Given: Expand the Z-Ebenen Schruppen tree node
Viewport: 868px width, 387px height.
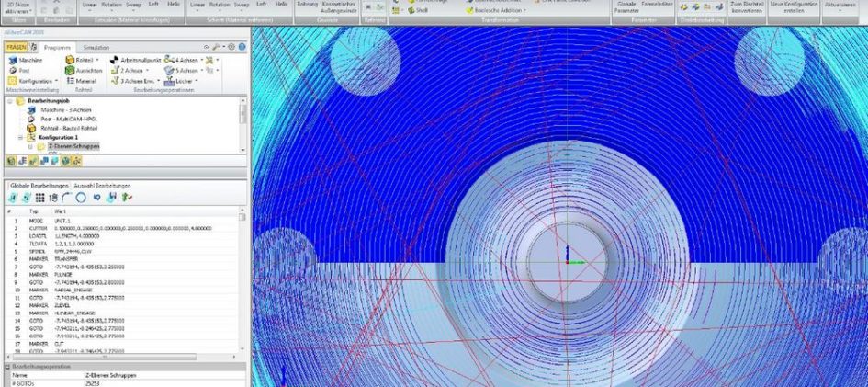Looking at the screenshot, I should click(x=31, y=147).
